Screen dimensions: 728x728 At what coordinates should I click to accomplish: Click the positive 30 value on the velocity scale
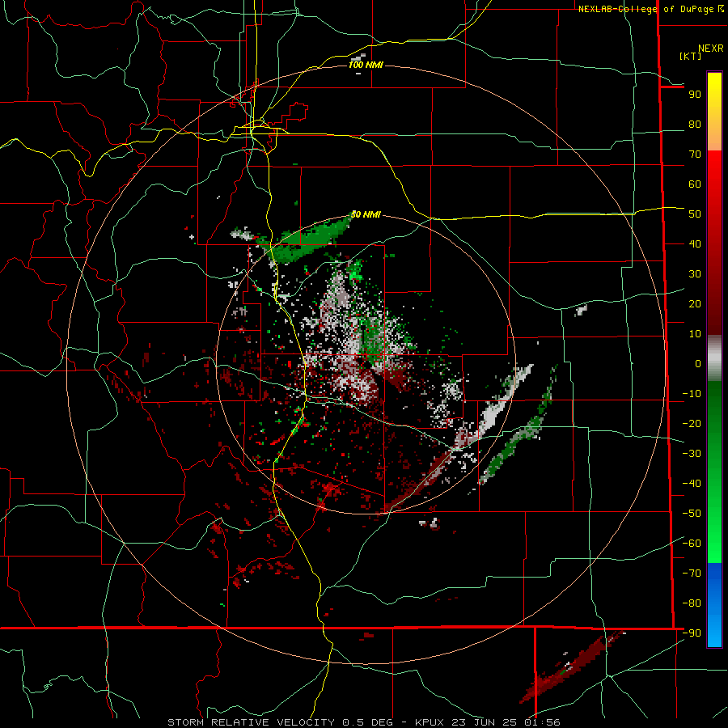point(695,274)
